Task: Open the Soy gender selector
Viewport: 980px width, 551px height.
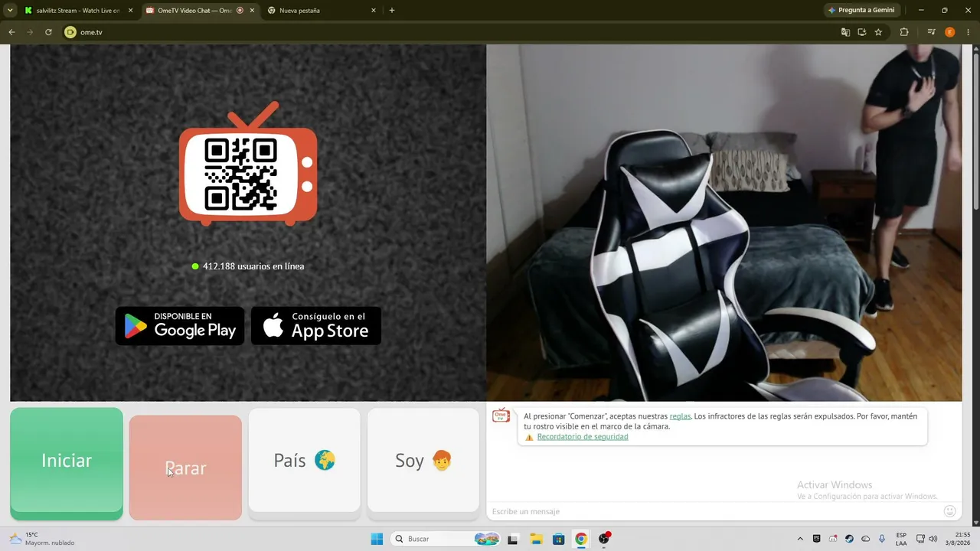Action: [423, 460]
